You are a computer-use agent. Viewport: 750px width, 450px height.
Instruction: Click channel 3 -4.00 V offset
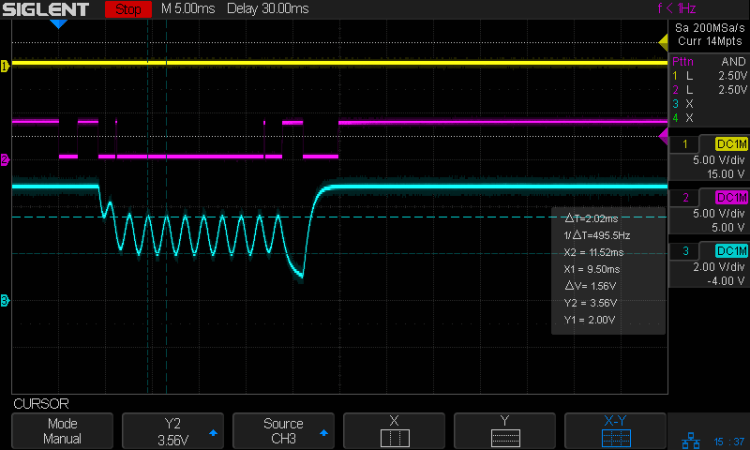(x=726, y=281)
